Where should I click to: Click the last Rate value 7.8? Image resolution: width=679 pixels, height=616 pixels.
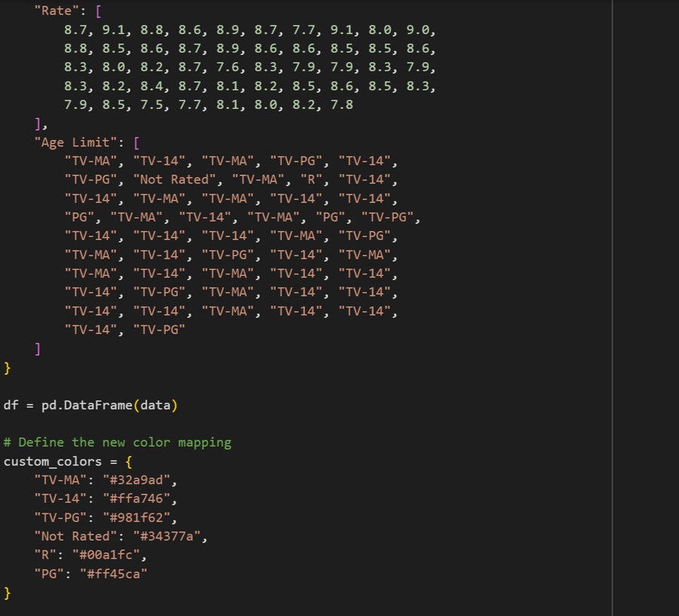pyautogui.click(x=341, y=105)
